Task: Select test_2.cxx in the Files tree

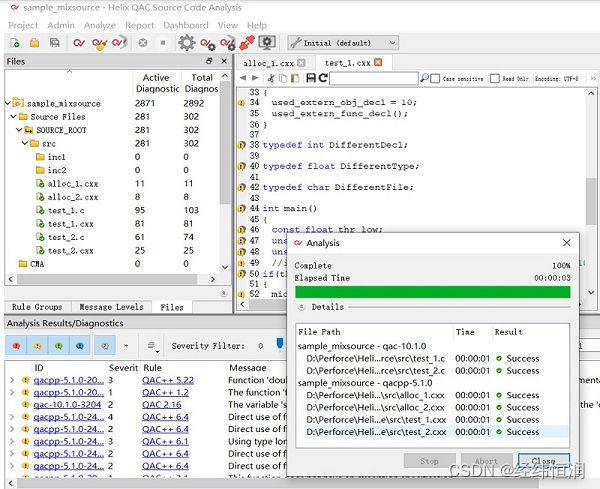Action: pos(70,251)
